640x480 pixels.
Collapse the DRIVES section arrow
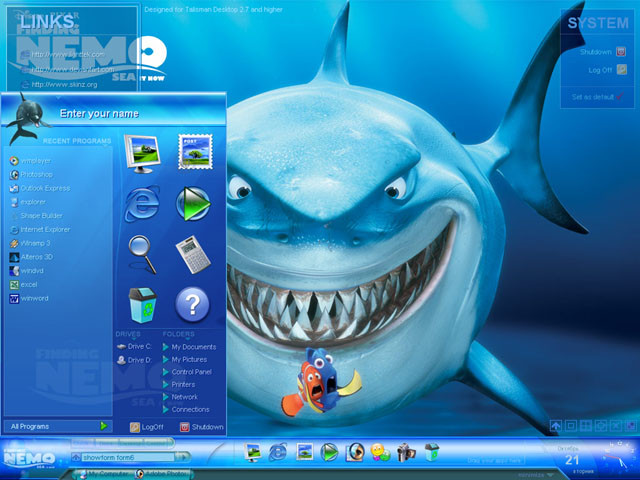click(134, 339)
